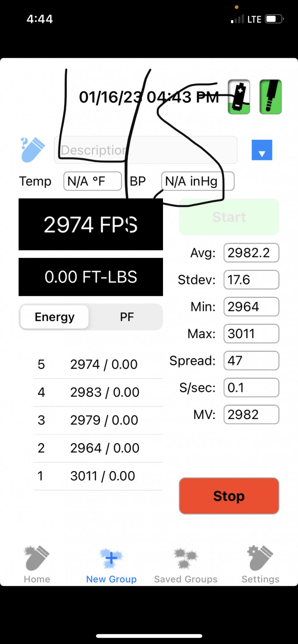
Task: Tap the MV value field 2982
Action: (251, 414)
